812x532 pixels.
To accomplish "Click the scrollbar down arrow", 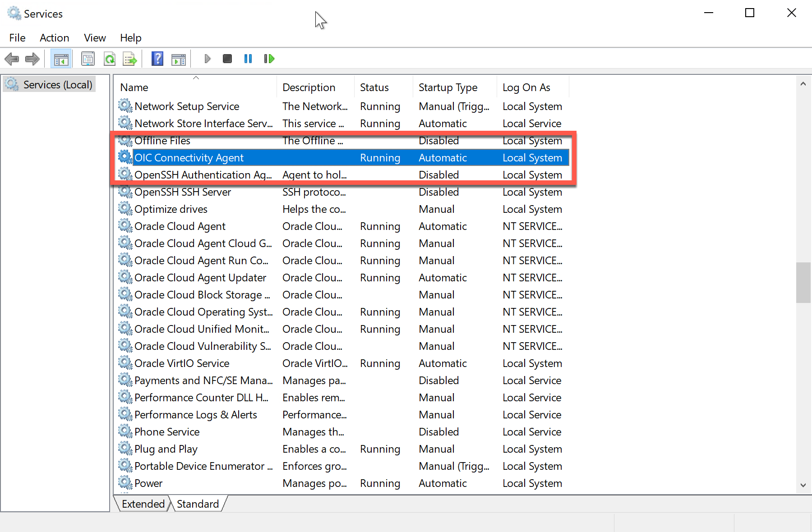I will (803, 485).
